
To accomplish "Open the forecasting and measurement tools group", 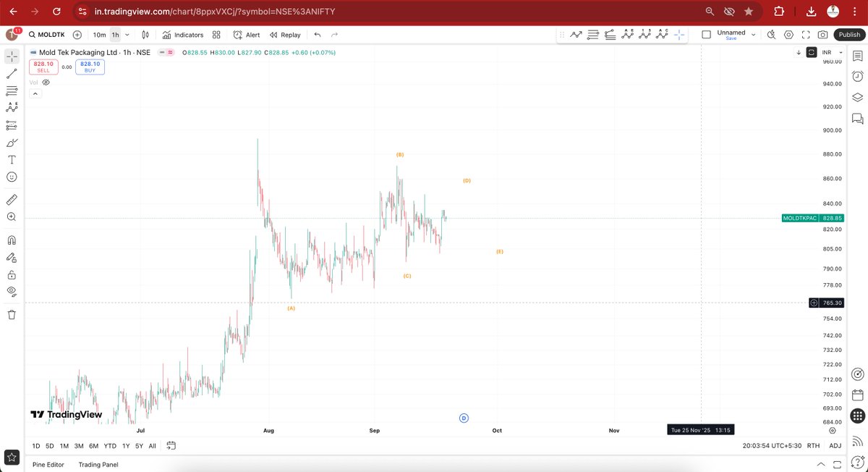I will tap(12, 125).
